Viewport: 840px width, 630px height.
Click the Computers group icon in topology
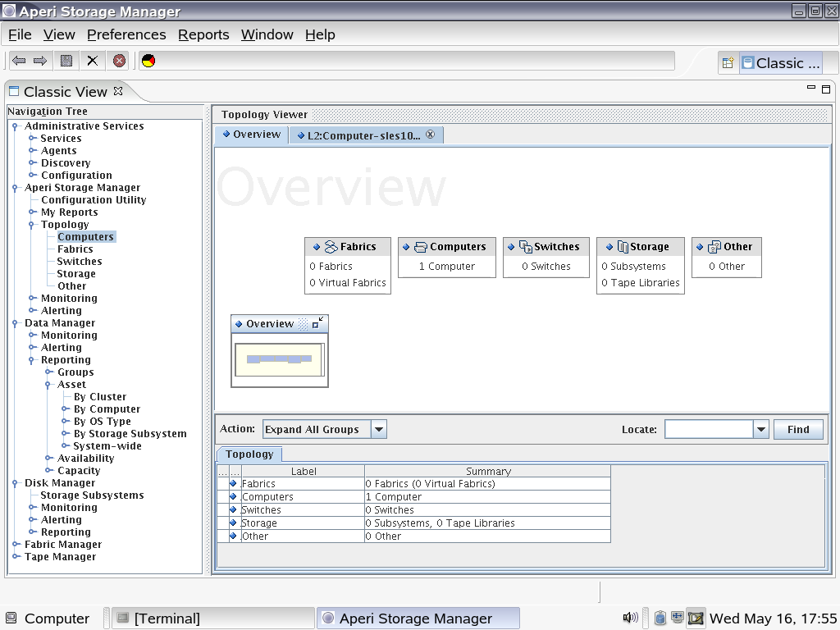coord(421,246)
